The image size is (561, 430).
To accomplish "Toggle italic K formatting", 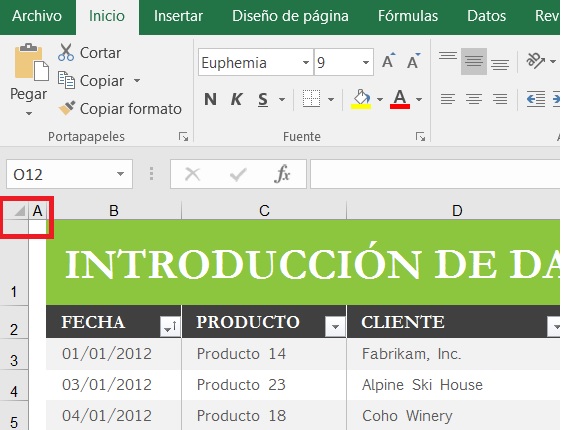I will pyautogui.click(x=236, y=99).
